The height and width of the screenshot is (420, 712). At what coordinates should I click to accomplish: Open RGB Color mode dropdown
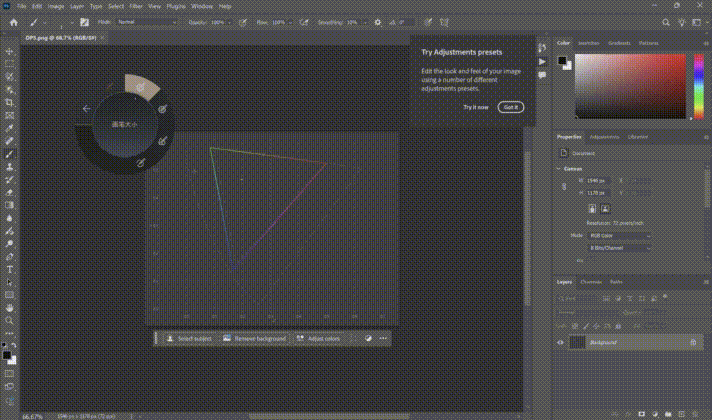click(619, 236)
